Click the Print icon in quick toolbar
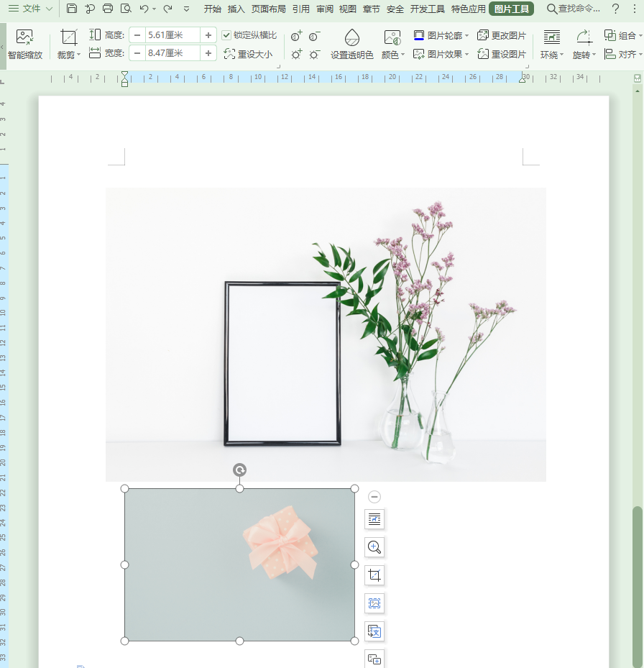This screenshot has height=668, width=644. pos(108,9)
